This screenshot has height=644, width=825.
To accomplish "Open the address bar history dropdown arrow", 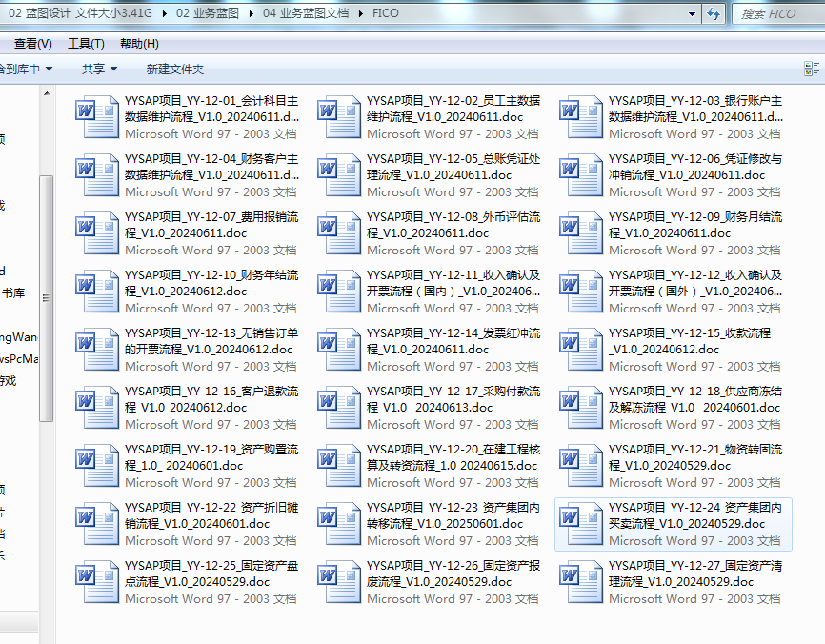I will click(691, 13).
